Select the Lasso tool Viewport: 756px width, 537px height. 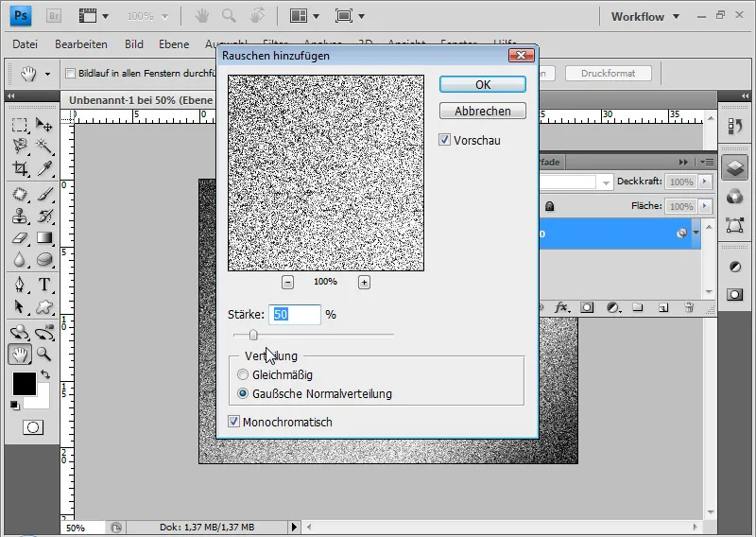click(20, 146)
